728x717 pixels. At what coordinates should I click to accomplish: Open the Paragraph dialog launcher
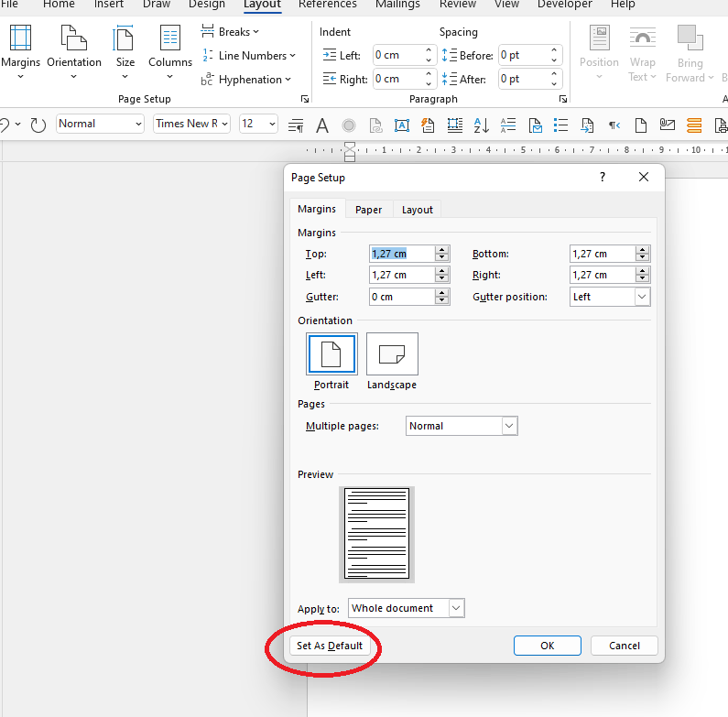(563, 99)
